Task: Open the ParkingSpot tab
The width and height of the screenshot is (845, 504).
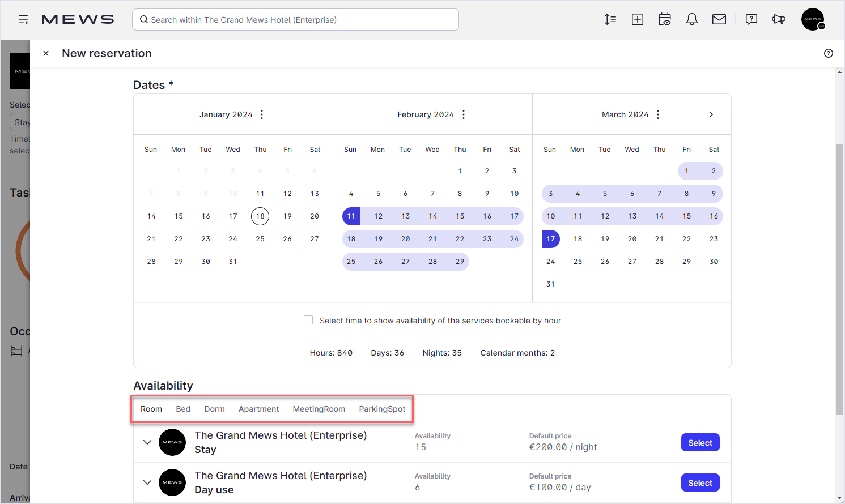Action: pos(383,409)
